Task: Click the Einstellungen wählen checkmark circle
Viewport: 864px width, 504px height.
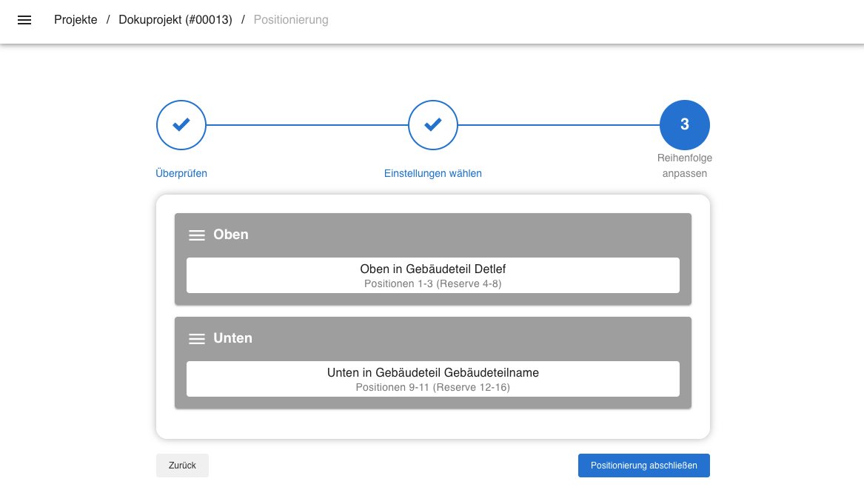Action: [433, 125]
